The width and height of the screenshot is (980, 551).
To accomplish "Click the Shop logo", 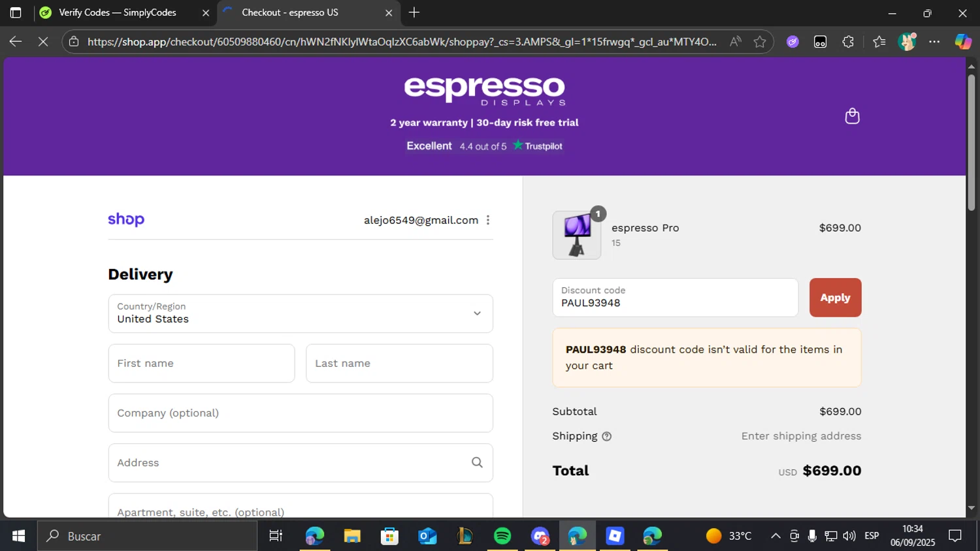I will click(x=126, y=219).
